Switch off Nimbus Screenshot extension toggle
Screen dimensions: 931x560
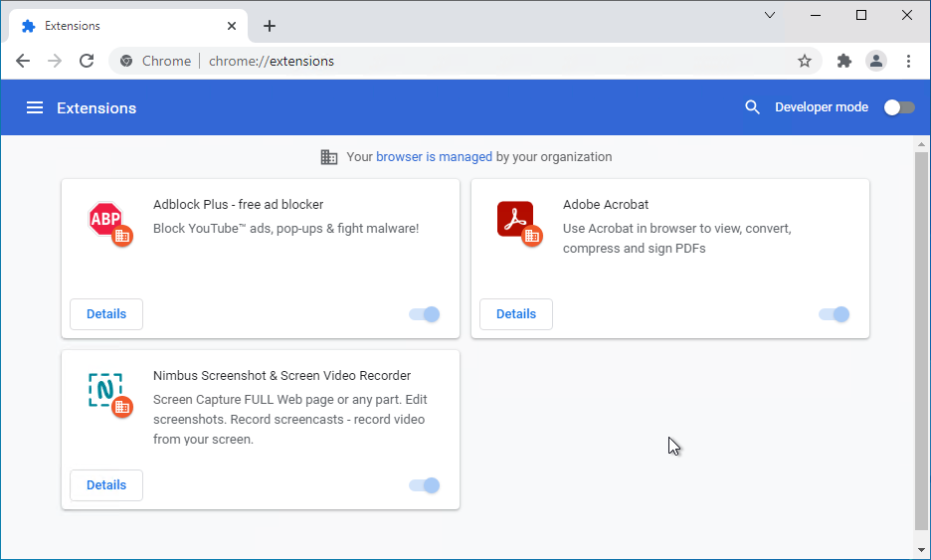pos(425,485)
